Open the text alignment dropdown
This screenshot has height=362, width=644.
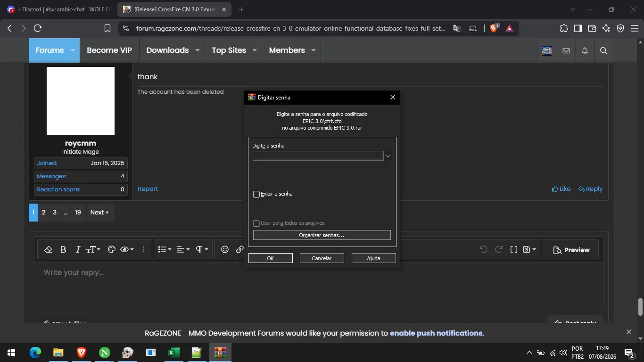[183, 250]
